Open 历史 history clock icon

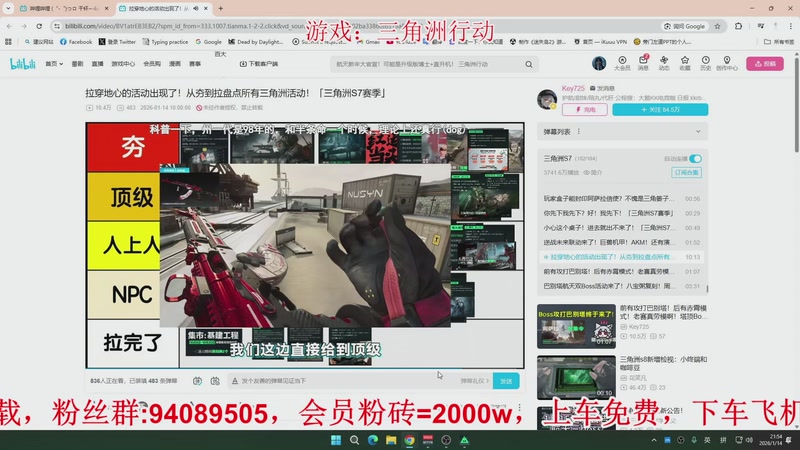[x=706, y=63]
